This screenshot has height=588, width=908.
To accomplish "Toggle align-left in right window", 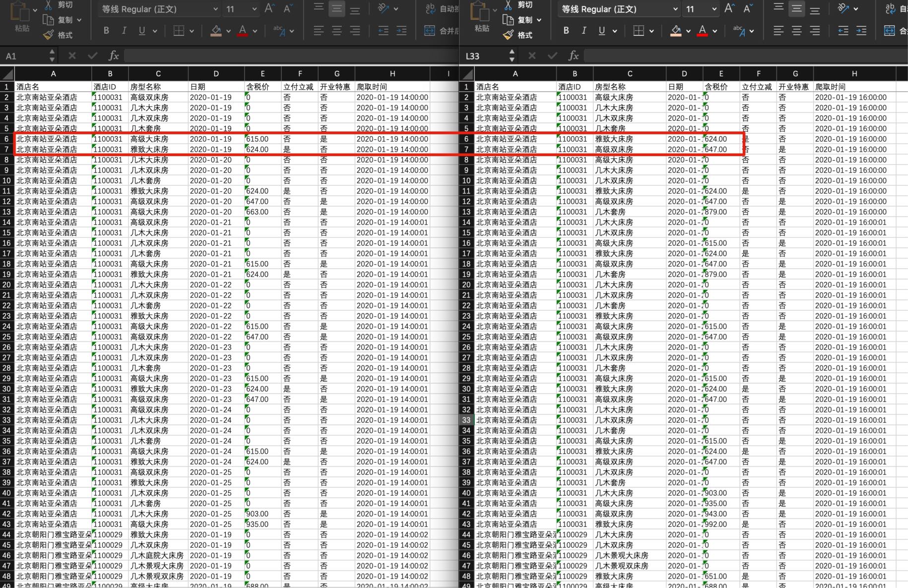I will tap(778, 31).
